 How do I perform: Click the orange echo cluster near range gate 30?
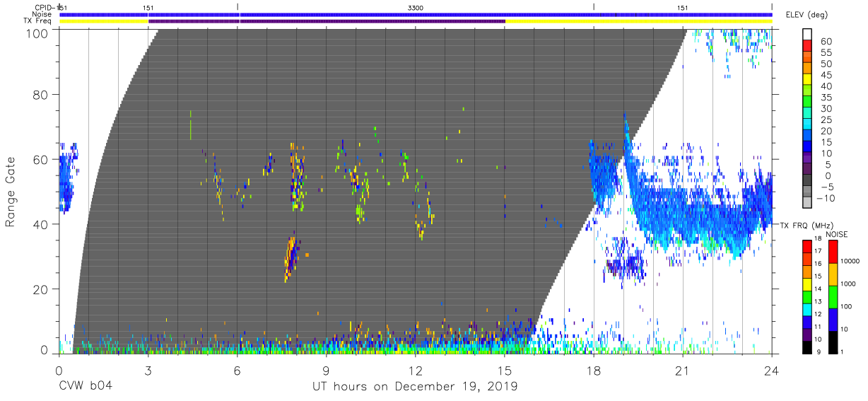[x=291, y=257]
